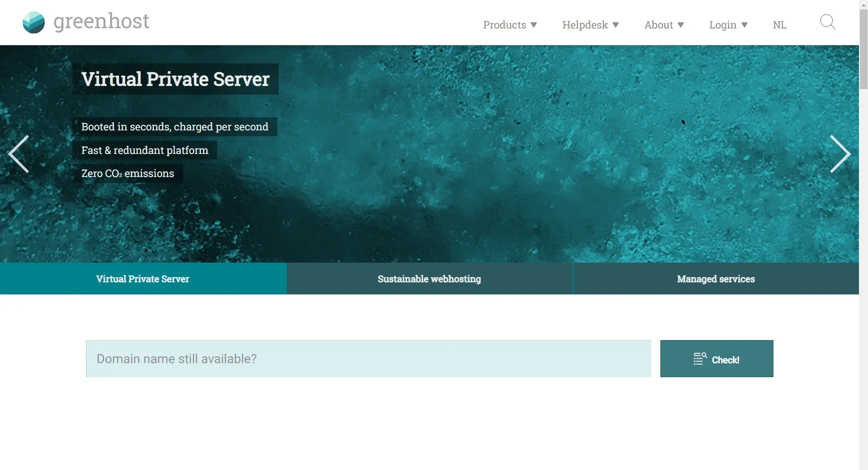Open the Helpdesk dropdown menu
Screen dimensions: 868x470
click(590, 25)
